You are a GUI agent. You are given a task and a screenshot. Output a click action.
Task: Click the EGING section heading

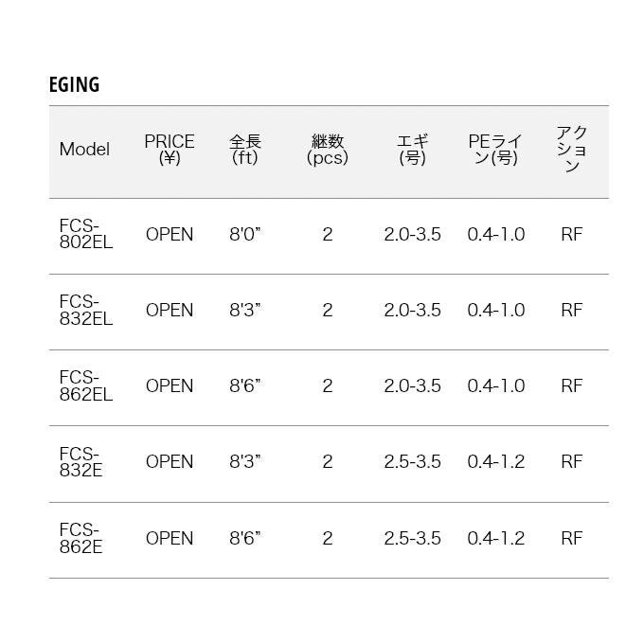[x=74, y=85]
